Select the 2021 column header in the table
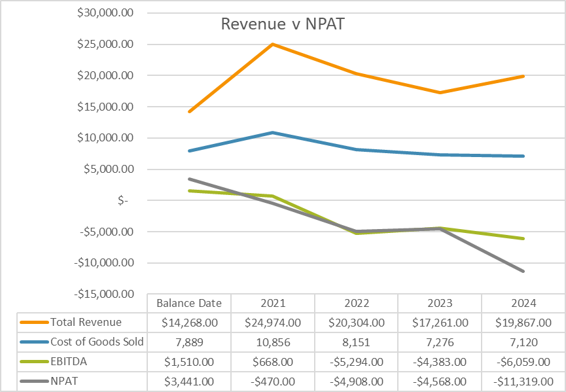The width and height of the screenshot is (566, 392). tap(272, 303)
